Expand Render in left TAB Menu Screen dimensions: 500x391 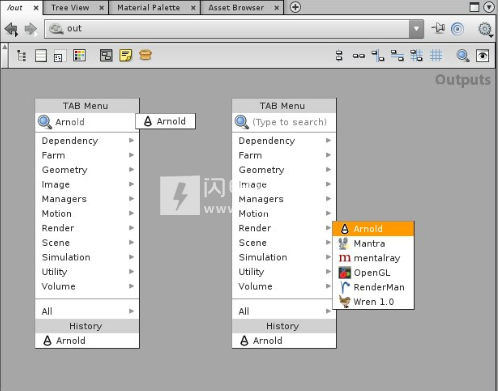click(x=87, y=228)
